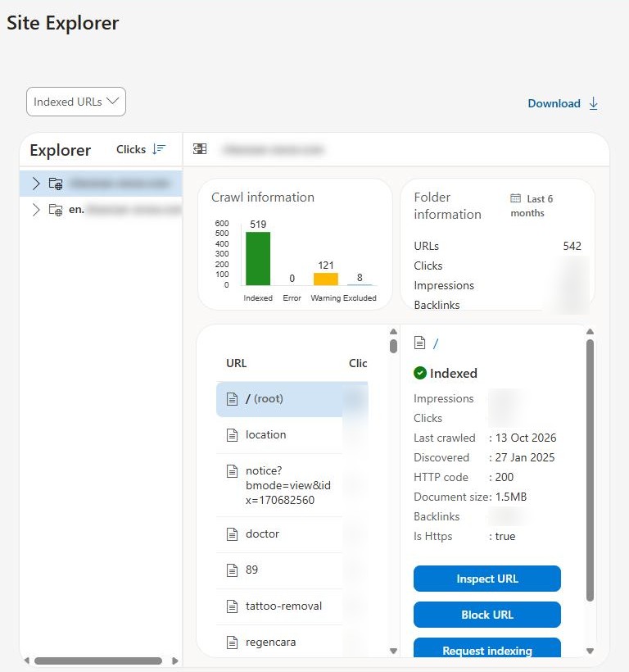Select the 89 URL row
Screen dimensions: 629x672
[292, 570]
